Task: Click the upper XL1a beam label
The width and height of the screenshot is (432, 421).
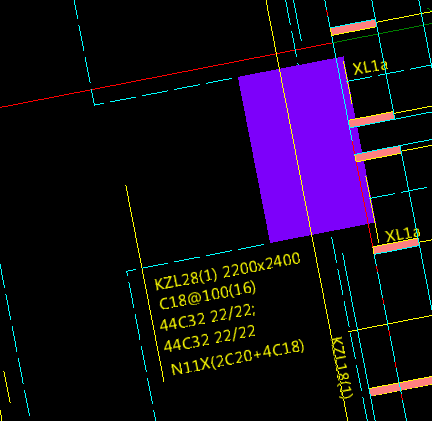Action: coord(370,68)
